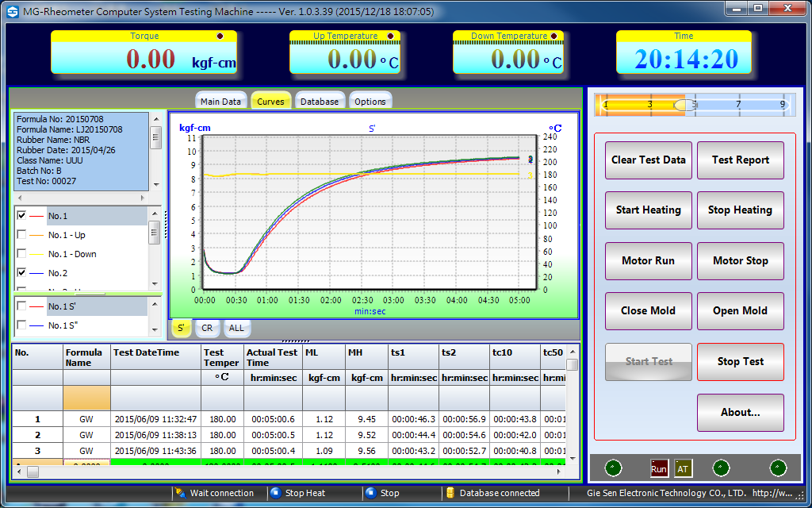Click the Run indicator icon
Screen dimensions: 812x508
click(659, 468)
